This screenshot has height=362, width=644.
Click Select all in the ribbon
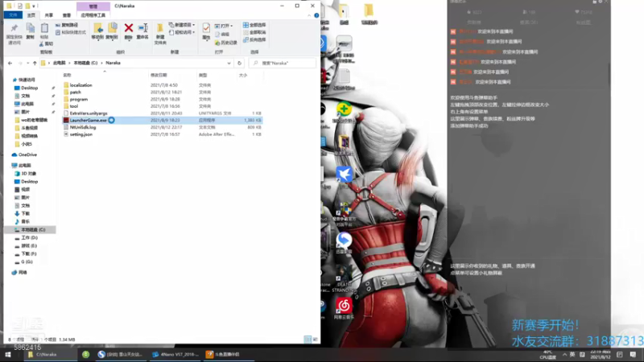tap(254, 25)
